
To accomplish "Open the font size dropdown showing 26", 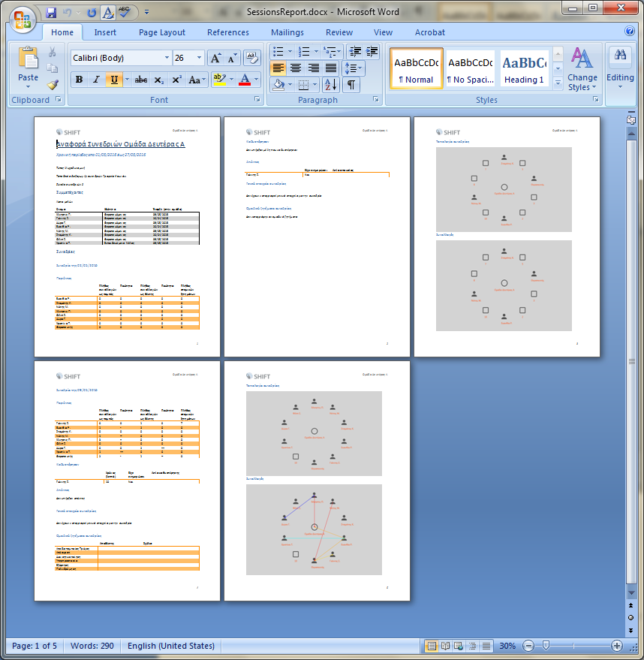I will 199,58.
